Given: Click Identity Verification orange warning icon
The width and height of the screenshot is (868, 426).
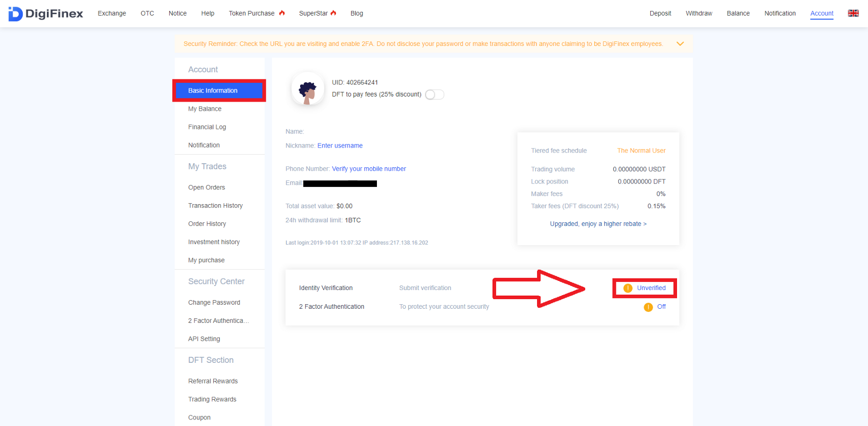Looking at the screenshot, I should (628, 288).
